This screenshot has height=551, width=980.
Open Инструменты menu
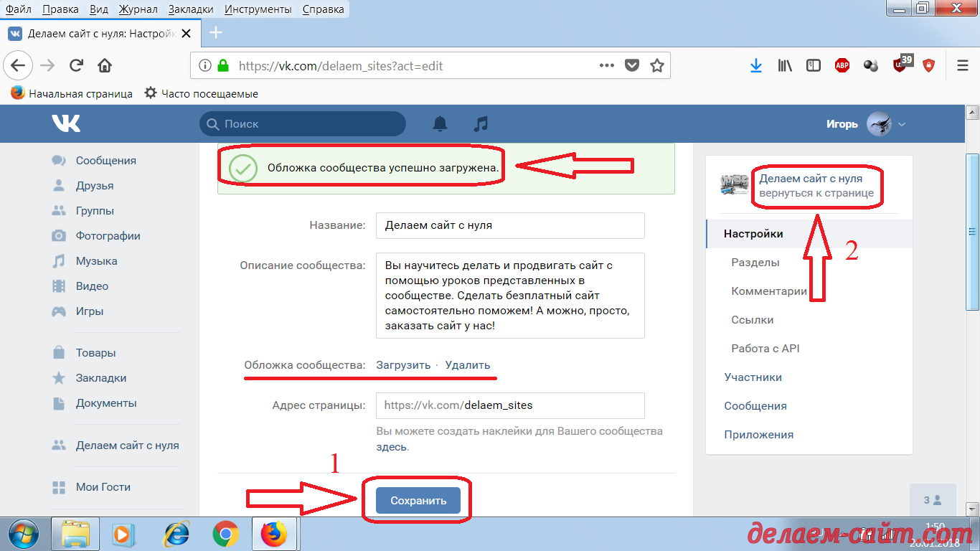point(258,9)
